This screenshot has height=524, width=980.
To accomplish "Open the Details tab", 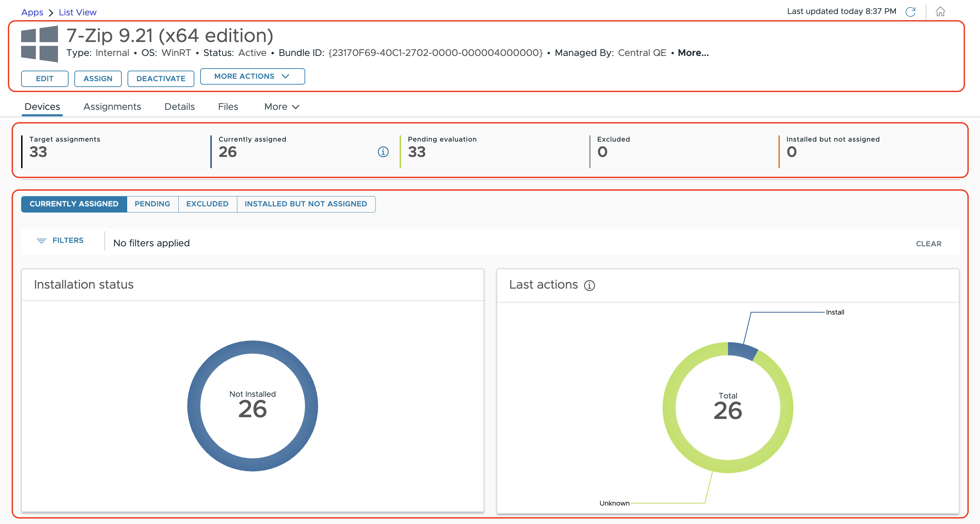I will click(180, 107).
